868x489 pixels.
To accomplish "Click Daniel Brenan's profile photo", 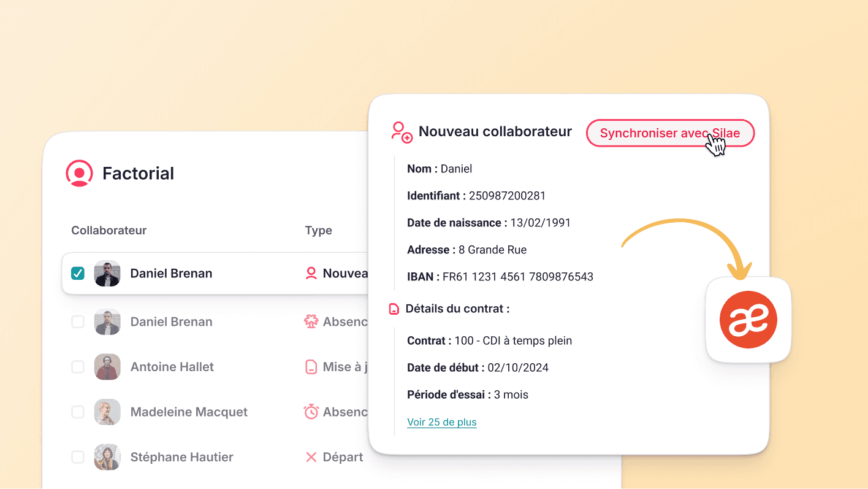I will click(x=107, y=273).
